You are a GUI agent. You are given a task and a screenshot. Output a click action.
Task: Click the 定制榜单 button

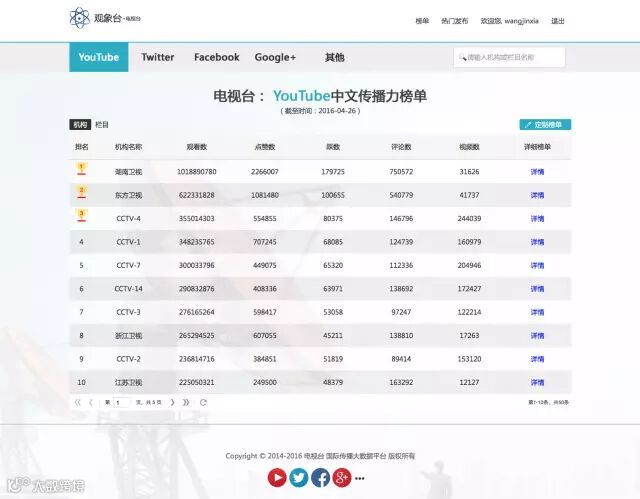545,124
